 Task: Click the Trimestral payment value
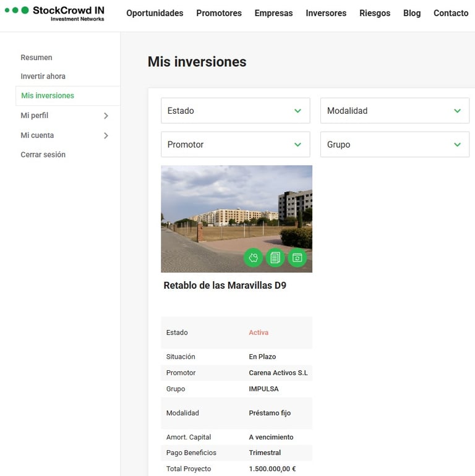[x=265, y=453]
